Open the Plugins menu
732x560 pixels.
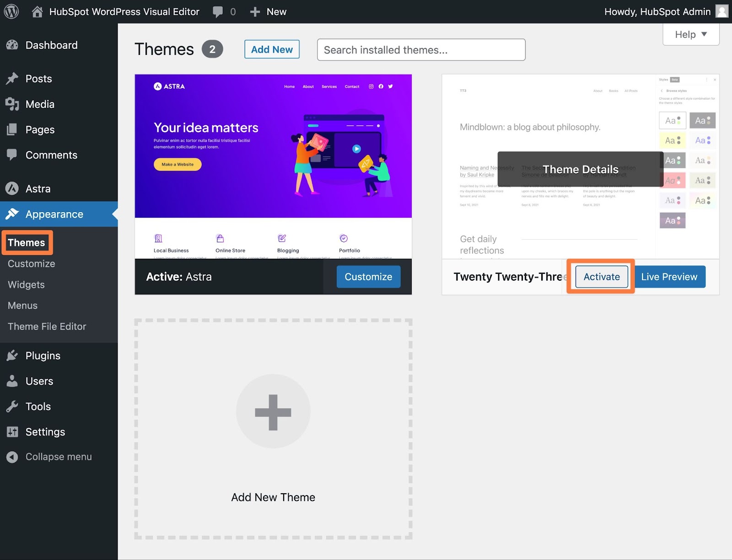click(x=43, y=356)
